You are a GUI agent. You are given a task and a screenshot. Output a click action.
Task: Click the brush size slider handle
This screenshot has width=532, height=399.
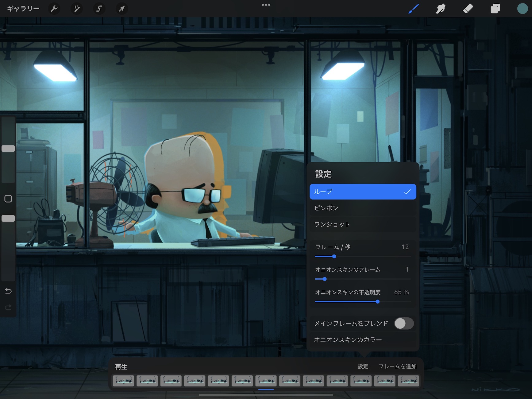coord(8,149)
